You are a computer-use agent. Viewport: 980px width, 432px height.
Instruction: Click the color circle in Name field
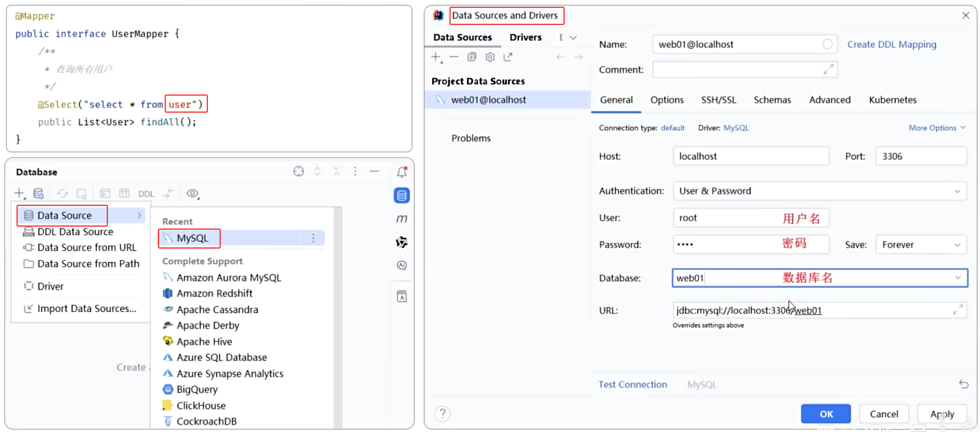coord(827,44)
